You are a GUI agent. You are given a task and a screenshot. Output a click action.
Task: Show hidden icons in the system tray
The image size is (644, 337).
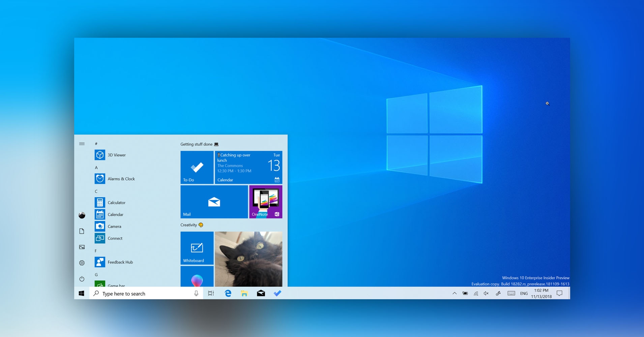[x=454, y=293]
